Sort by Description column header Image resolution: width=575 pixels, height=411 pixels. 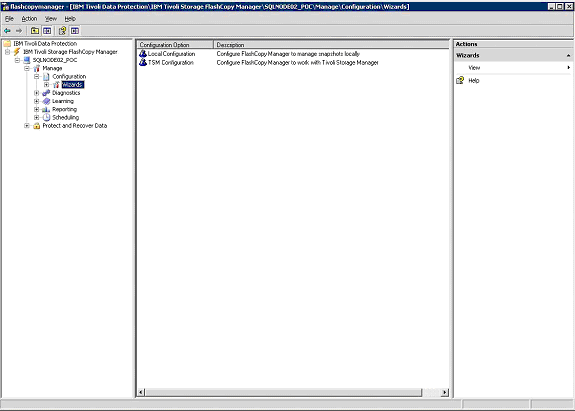331,45
